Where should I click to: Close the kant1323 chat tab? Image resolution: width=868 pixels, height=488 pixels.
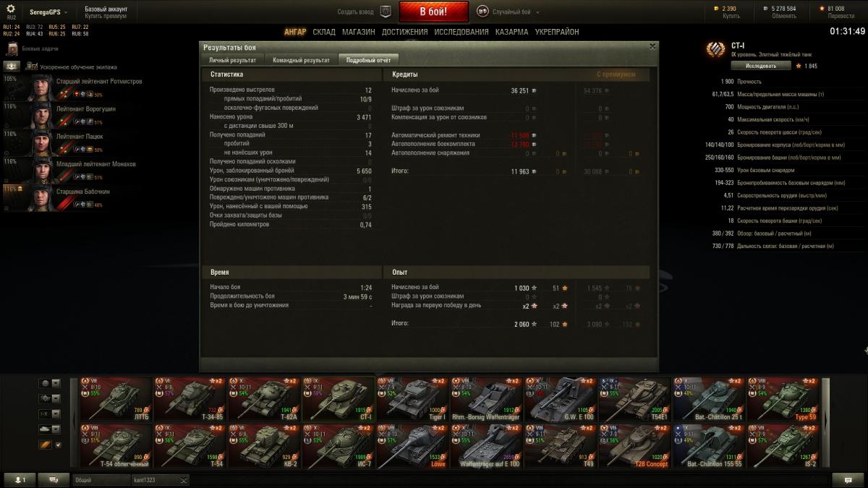(x=183, y=479)
